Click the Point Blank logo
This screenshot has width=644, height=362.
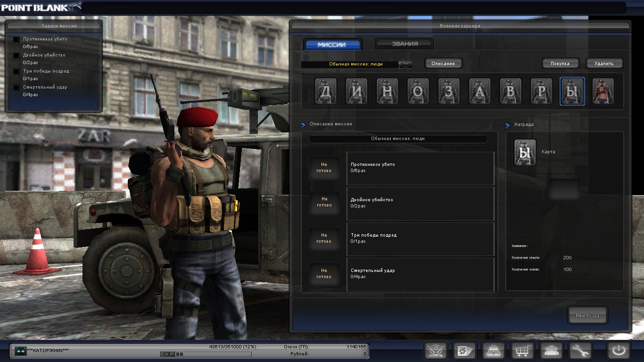(x=41, y=7)
